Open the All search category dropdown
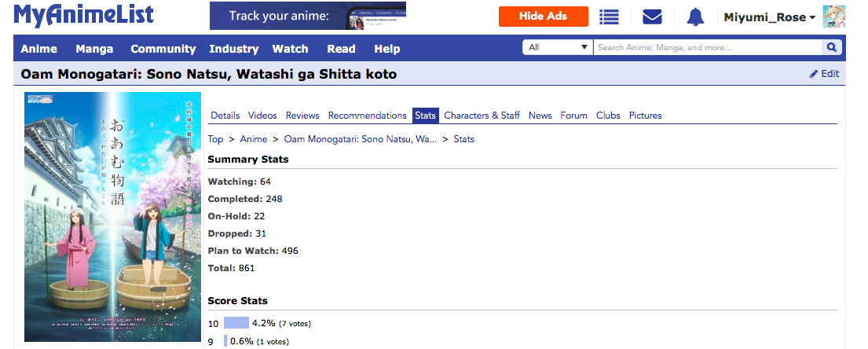This screenshot has width=868, height=349. pos(558,48)
